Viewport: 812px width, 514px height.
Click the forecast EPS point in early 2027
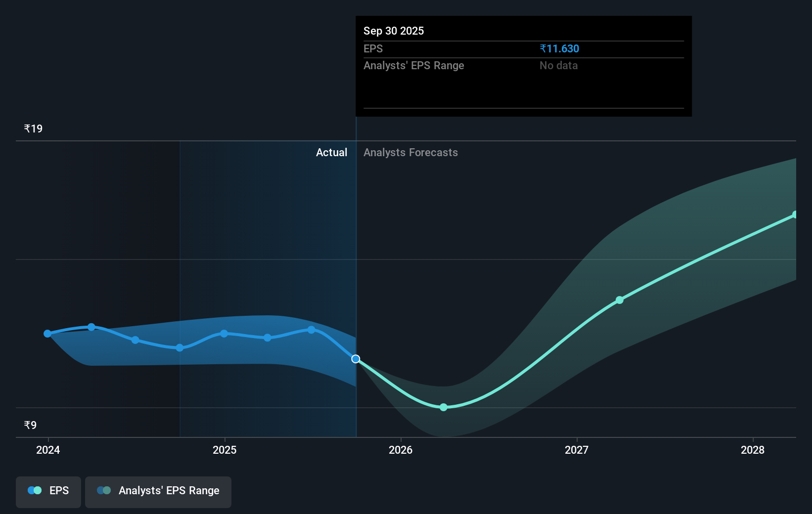point(620,300)
